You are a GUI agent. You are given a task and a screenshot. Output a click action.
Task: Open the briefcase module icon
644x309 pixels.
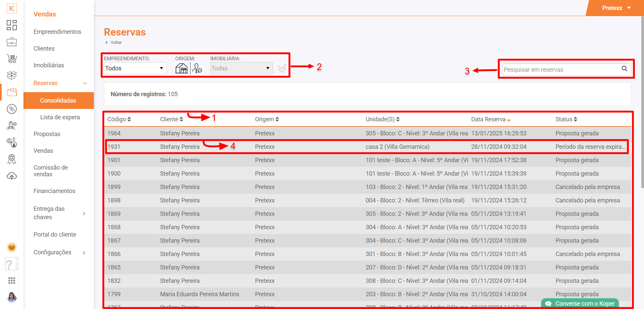[12, 42]
